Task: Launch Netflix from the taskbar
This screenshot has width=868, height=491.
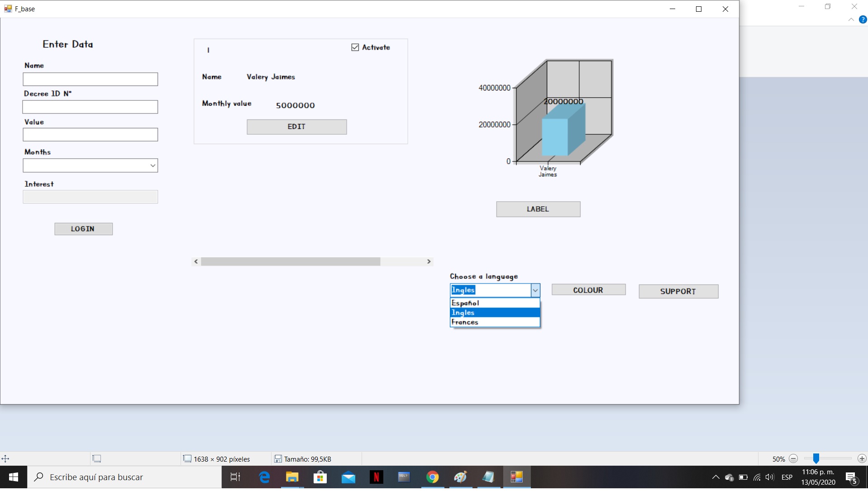Action: click(x=376, y=477)
